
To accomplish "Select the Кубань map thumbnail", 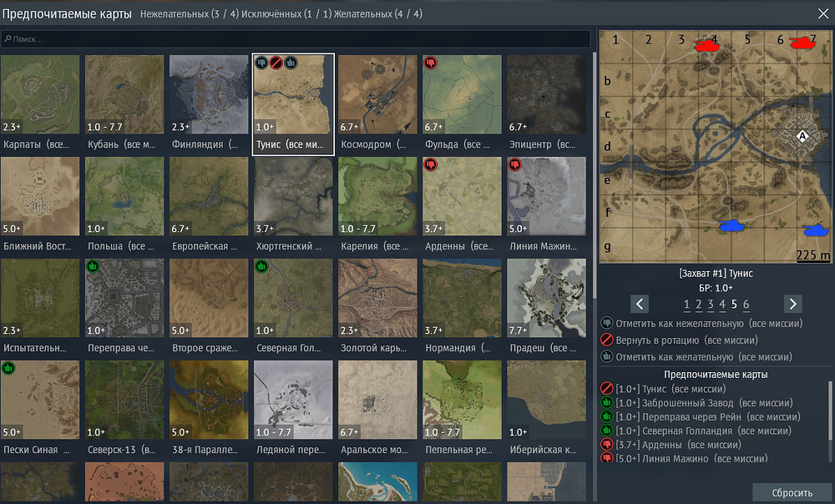I will (124, 94).
